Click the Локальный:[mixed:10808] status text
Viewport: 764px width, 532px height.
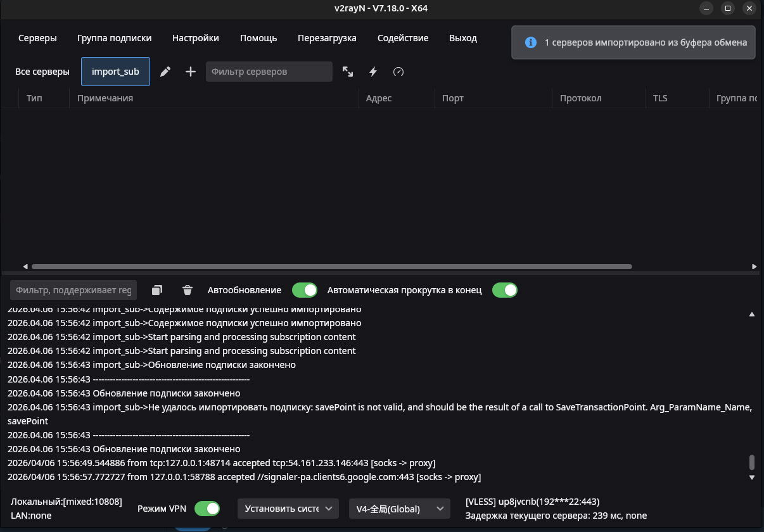pos(67,502)
